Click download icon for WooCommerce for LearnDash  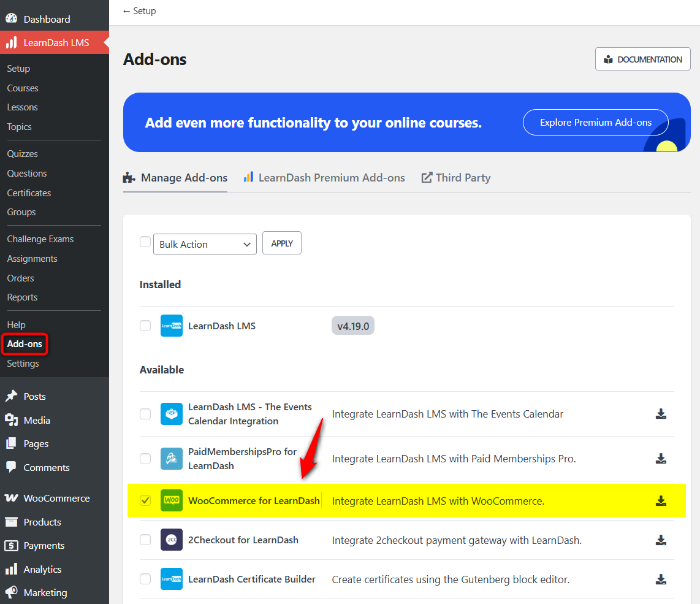pyautogui.click(x=661, y=501)
